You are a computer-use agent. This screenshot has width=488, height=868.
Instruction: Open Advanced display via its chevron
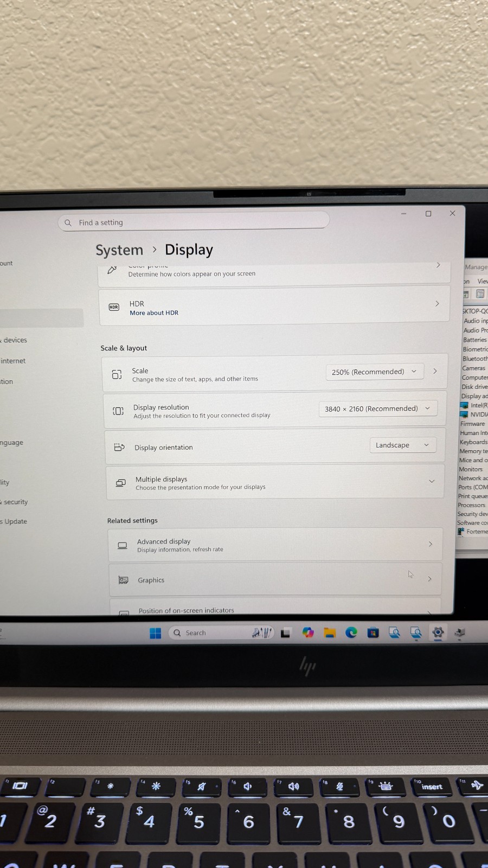431,544
